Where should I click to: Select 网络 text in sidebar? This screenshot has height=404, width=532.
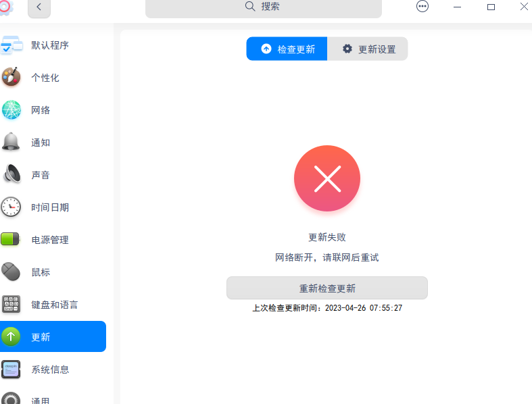[x=41, y=110]
